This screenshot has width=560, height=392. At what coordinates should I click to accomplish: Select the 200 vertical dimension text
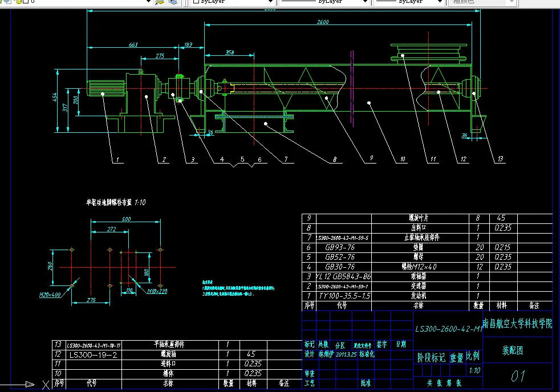tap(75, 100)
